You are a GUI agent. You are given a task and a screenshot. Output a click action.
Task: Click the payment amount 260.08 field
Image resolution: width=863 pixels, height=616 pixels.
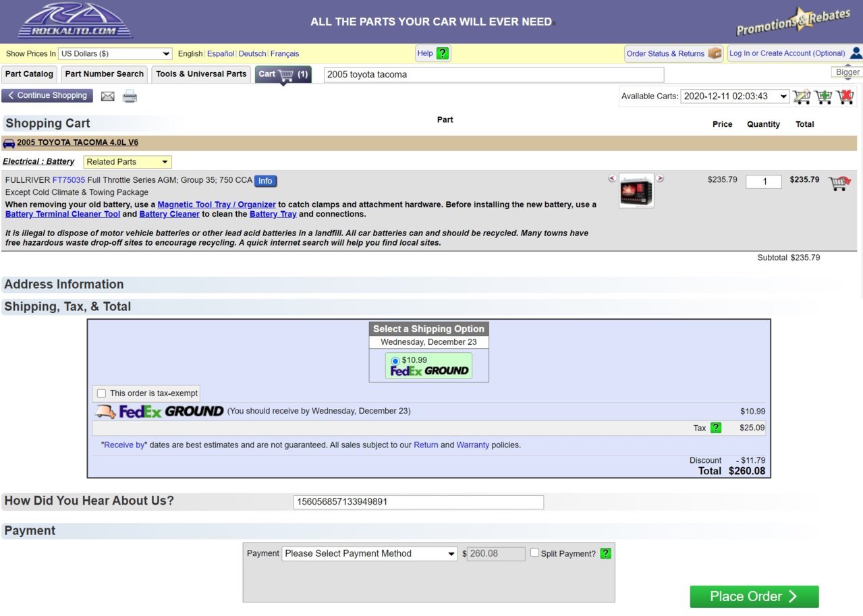[x=496, y=554]
